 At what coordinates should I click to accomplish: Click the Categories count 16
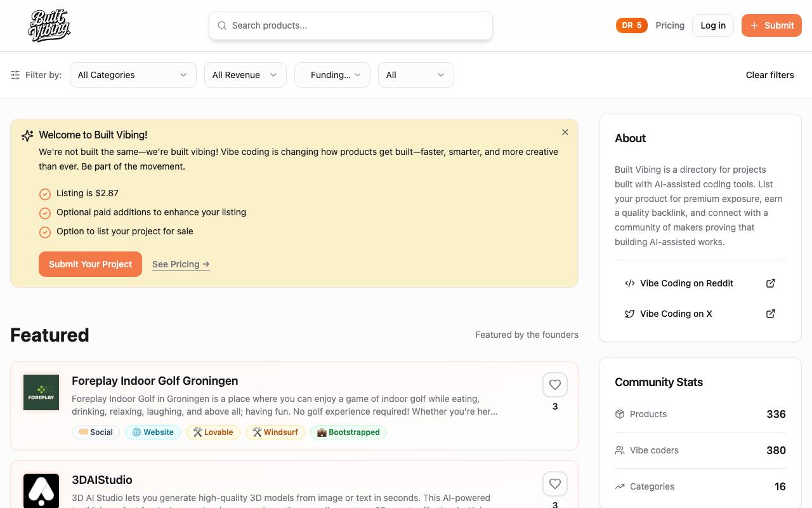point(780,486)
